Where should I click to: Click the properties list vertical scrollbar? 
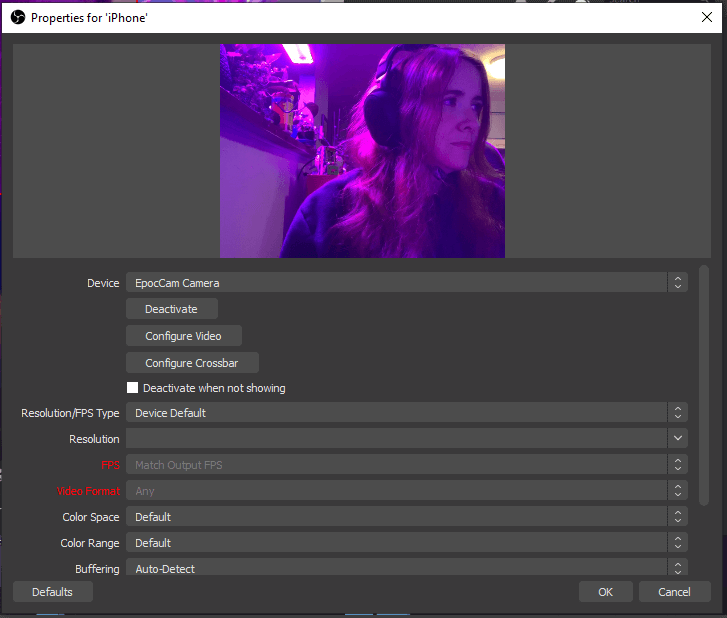[704, 385]
